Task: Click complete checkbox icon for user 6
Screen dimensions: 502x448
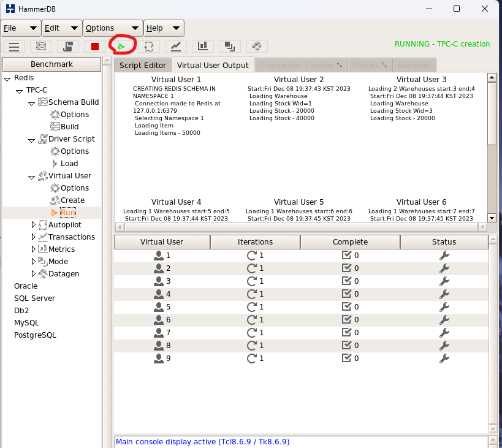Action: 346,319
